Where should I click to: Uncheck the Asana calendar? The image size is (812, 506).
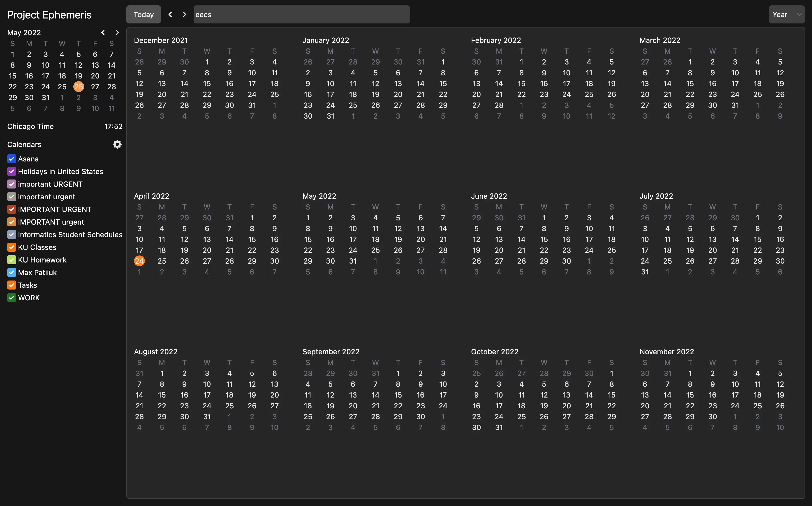click(12, 159)
